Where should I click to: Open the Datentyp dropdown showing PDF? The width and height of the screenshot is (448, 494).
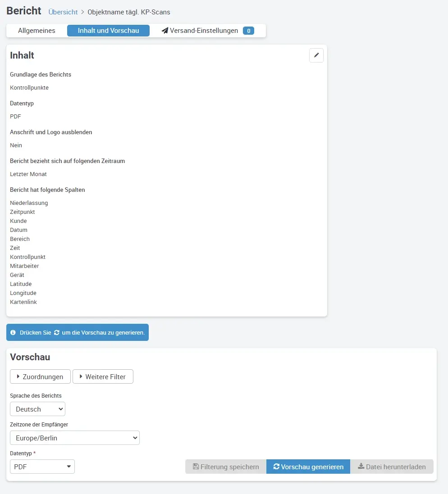pyautogui.click(x=42, y=467)
